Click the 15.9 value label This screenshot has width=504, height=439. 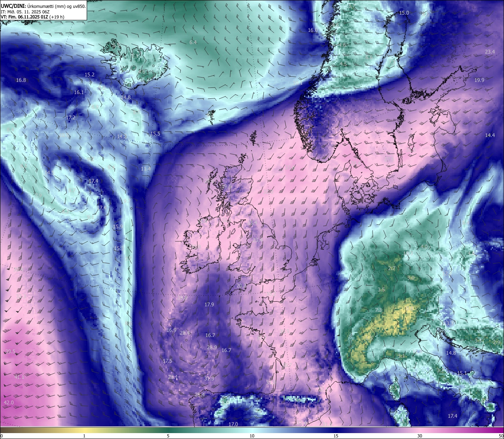tap(118, 227)
